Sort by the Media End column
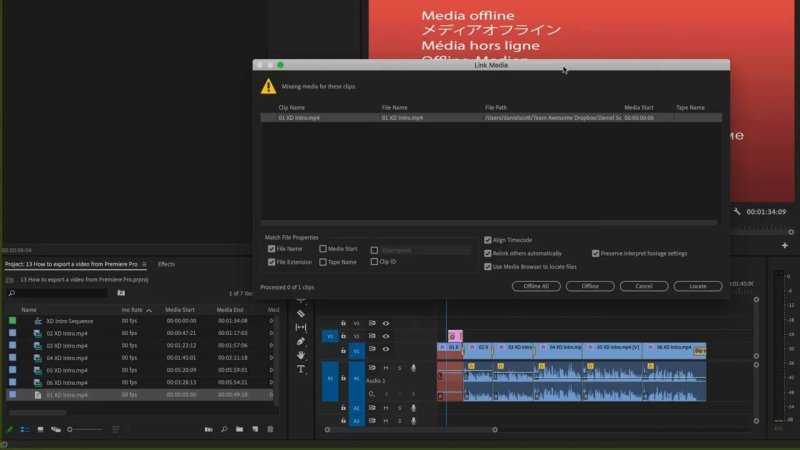Screen dimensions: 800x450 tap(230, 310)
